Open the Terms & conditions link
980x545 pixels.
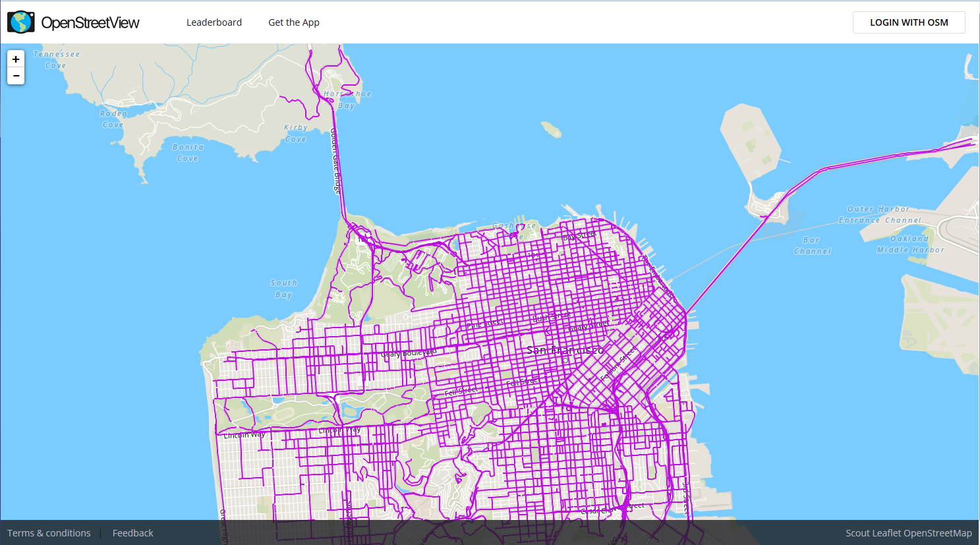[x=49, y=533]
